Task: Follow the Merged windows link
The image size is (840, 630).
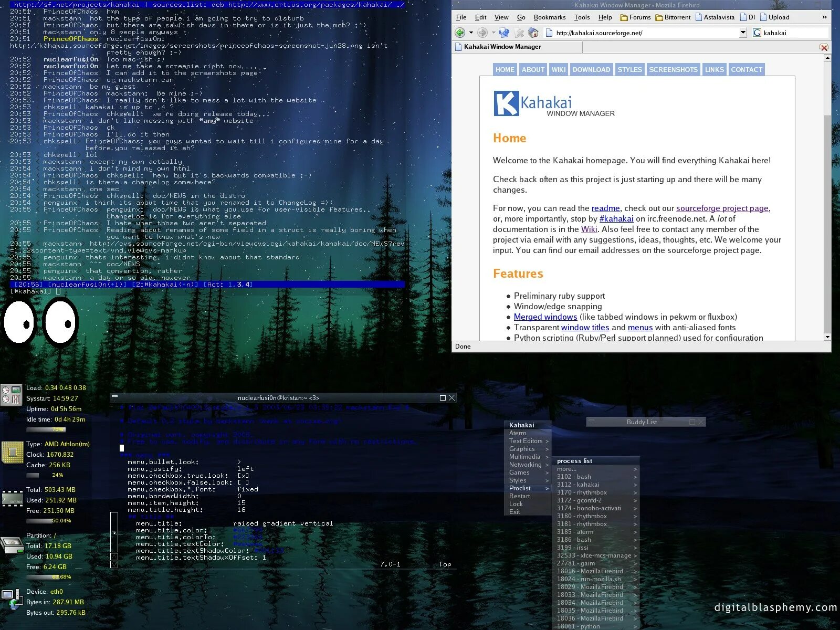Action: pyautogui.click(x=545, y=317)
